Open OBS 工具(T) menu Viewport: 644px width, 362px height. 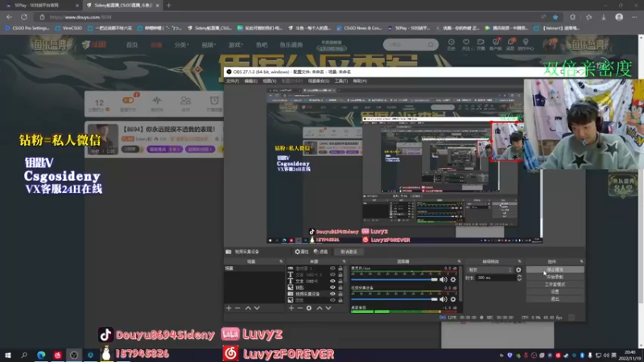click(x=341, y=81)
